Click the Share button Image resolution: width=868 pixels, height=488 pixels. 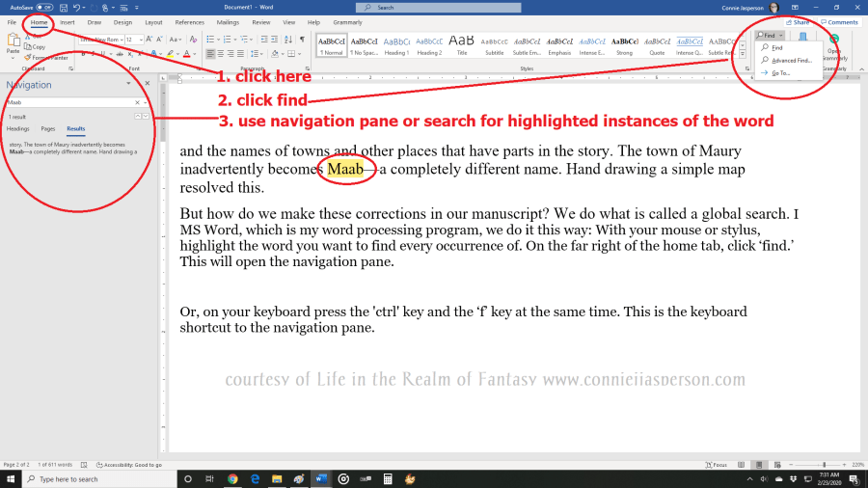797,21
